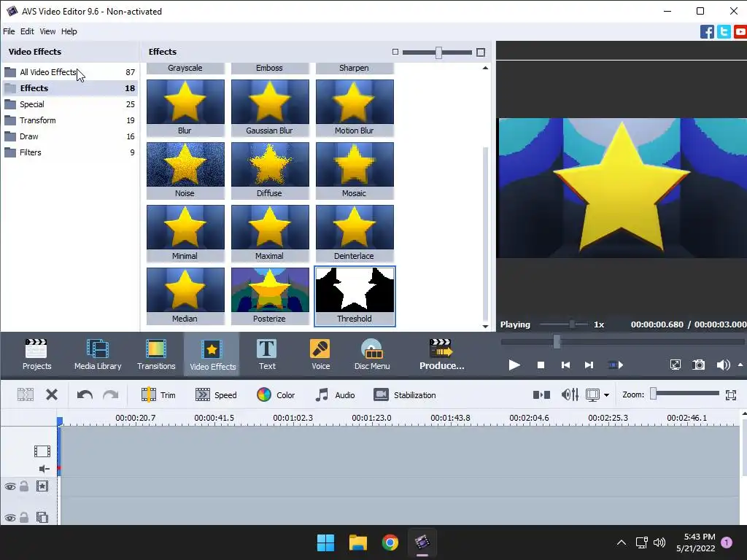747x560 pixels.
Task: Open the File menu
Action: coord(9,31)
